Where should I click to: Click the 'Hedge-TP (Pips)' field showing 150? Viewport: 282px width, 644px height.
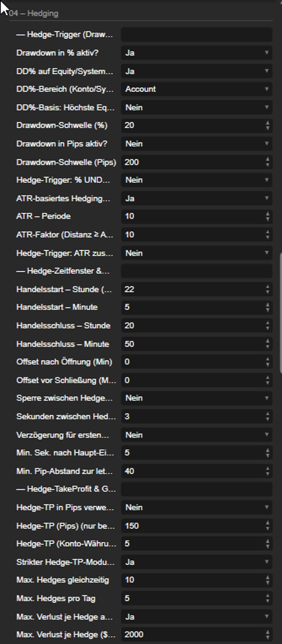(196, 526)
